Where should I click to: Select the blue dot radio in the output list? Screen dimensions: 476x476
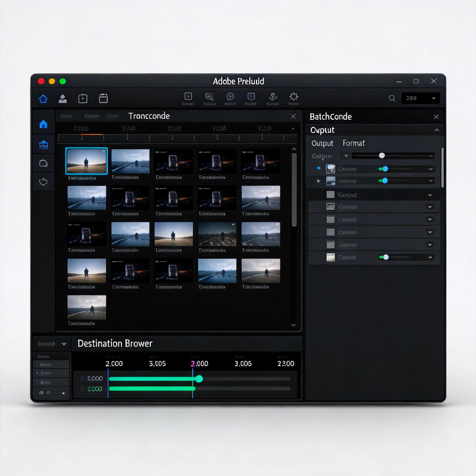pyautogui.click(x=319, y=168)
